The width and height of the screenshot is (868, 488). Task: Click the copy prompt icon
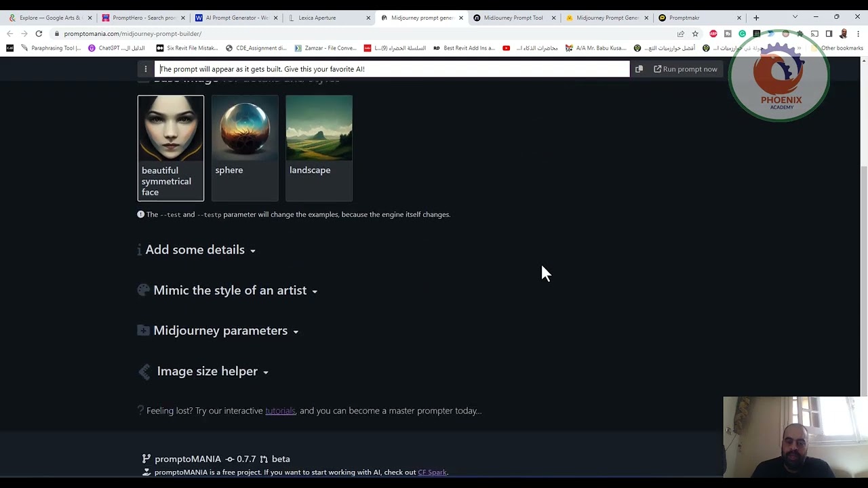click(639, 69)
